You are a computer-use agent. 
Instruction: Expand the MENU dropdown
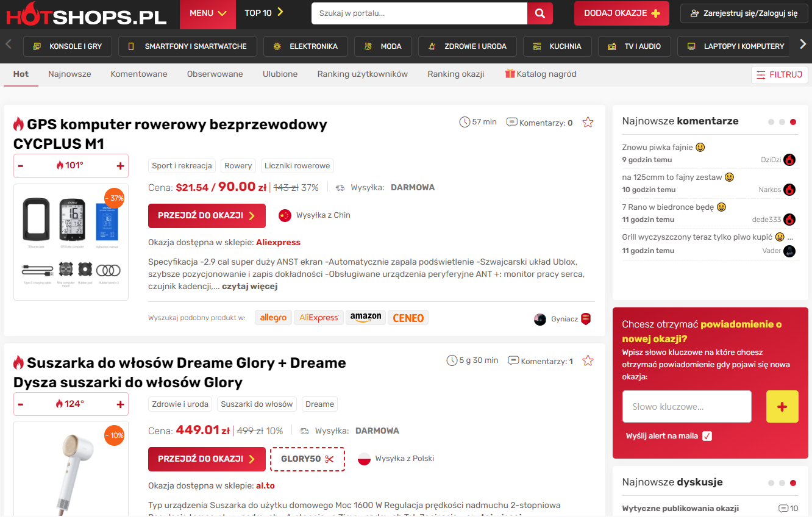click(x=208, y=13)
